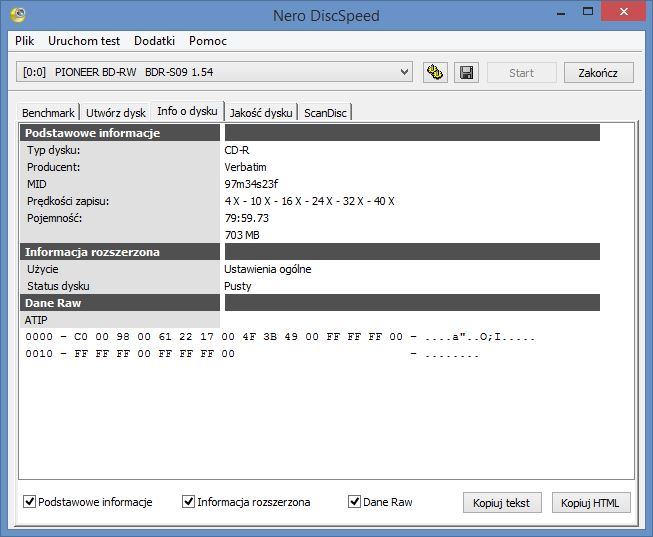Click the Informacja rozszerzona section header

(120, 252)
